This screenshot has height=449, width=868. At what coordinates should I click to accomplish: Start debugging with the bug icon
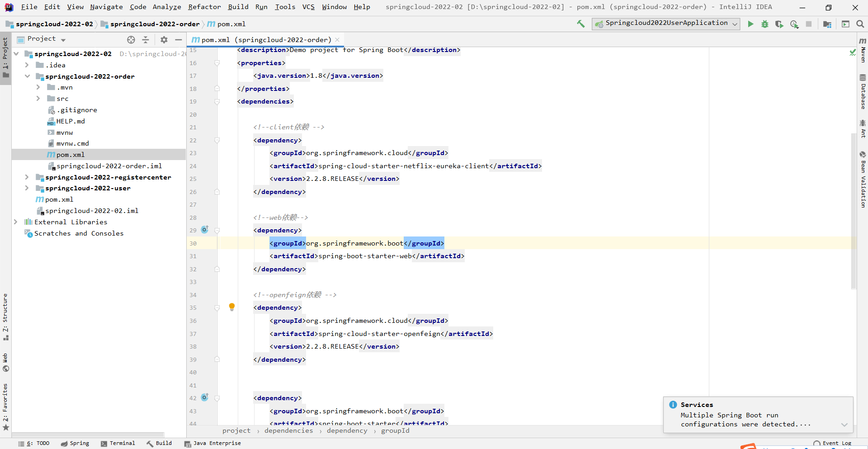(765, 24)
